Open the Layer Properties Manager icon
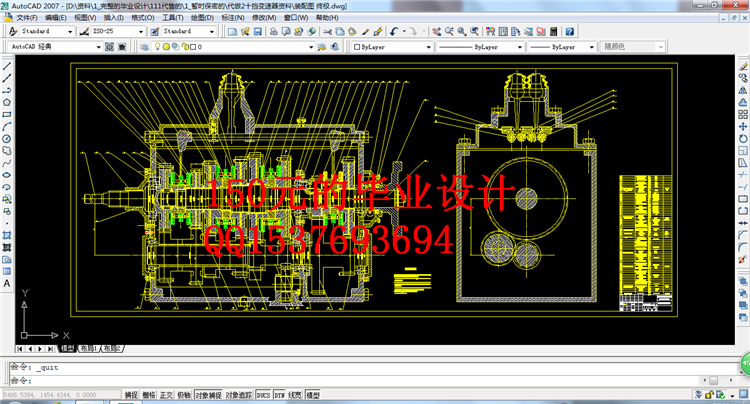This screenshot has width=750, height=404. [144, 47]
